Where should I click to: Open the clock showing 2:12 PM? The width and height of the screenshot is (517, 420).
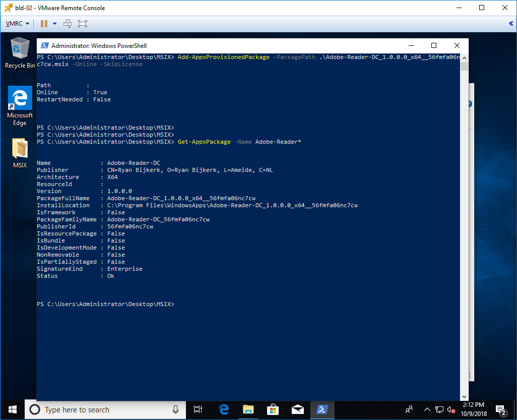(474, 409)
